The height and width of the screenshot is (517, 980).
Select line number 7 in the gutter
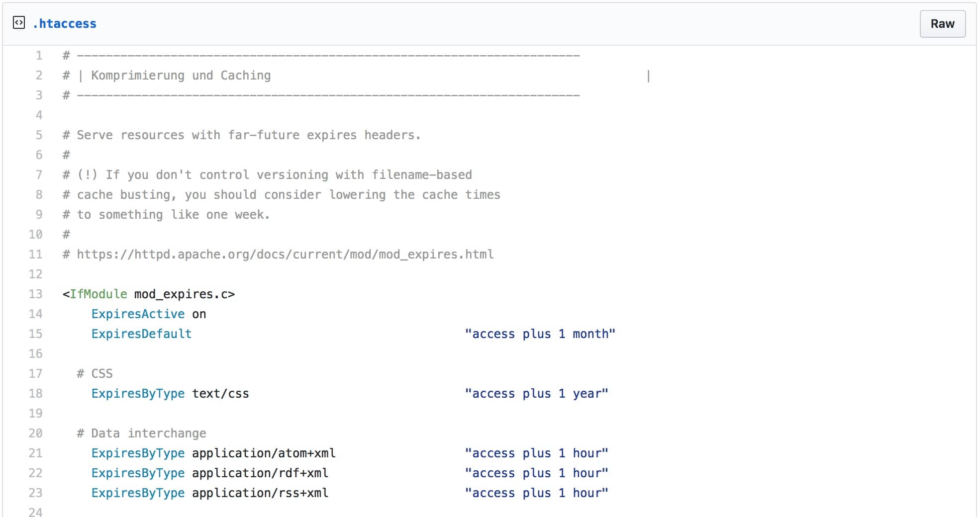click(39, 175)
